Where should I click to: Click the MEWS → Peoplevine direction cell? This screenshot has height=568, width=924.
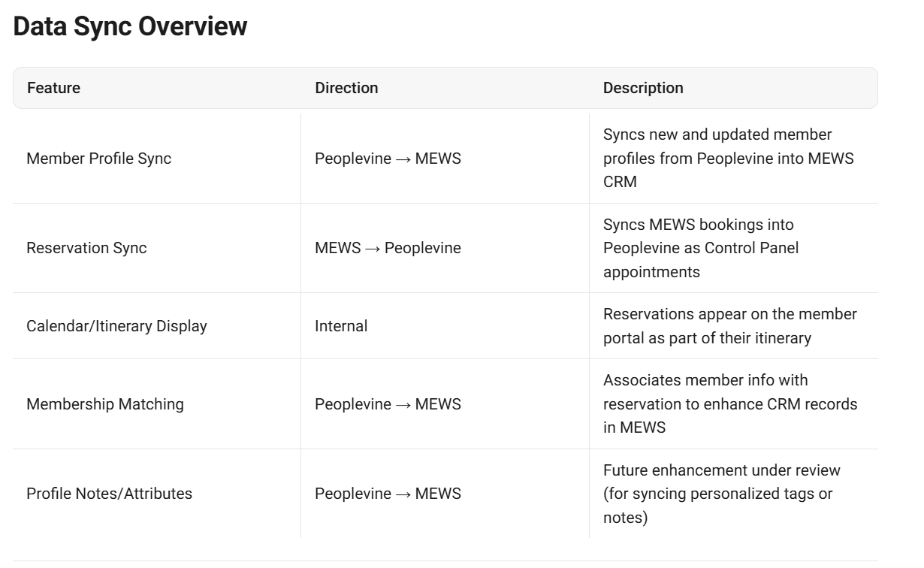[x=388, y=248]
